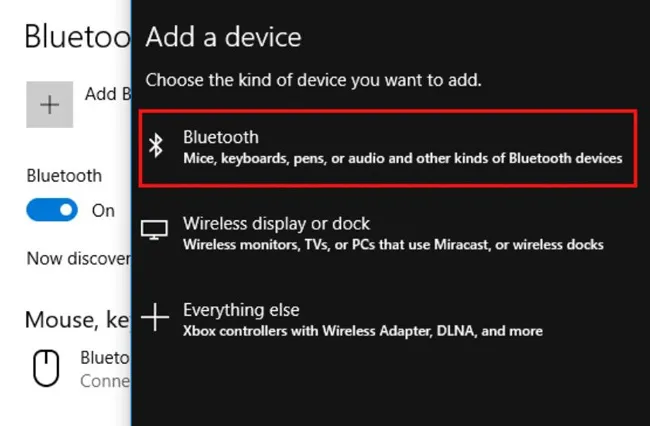Click the mouse device icon
This screenshot has width=650, height=426.
(47, 369)
